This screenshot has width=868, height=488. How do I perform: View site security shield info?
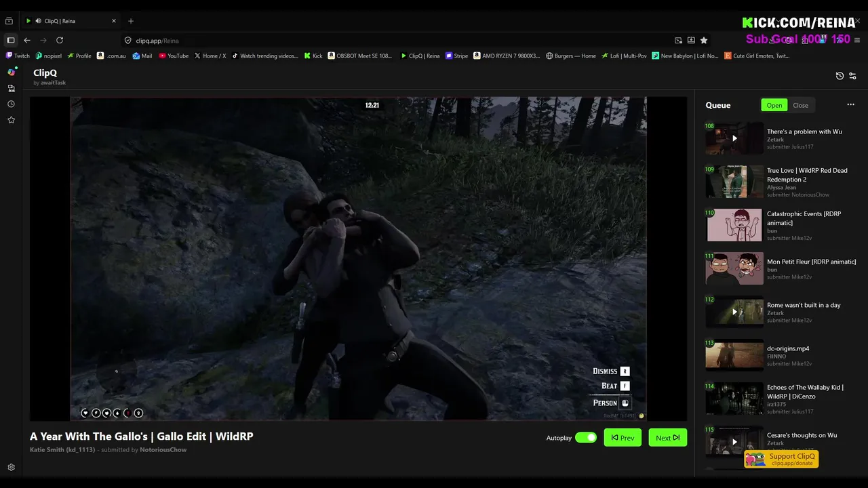[x=127, y=41]
